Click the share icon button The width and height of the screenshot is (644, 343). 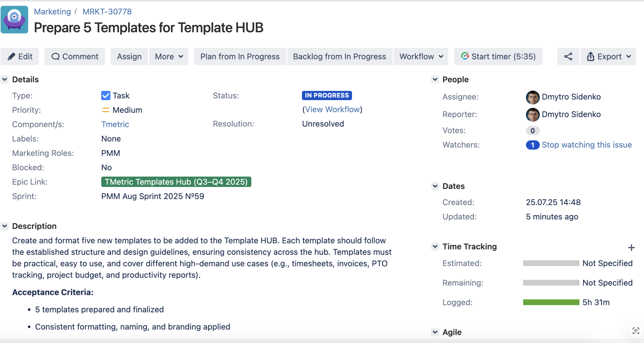568,57
